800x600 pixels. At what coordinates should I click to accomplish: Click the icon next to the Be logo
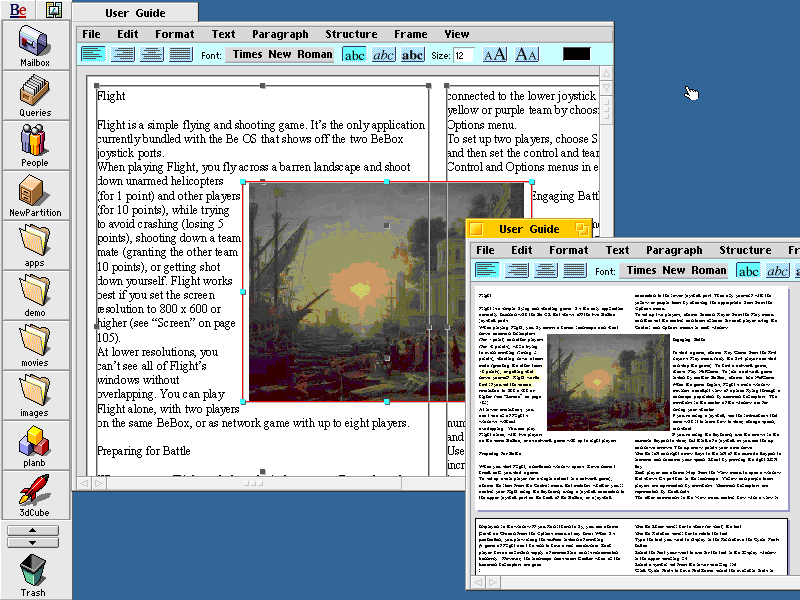(54, 10)
